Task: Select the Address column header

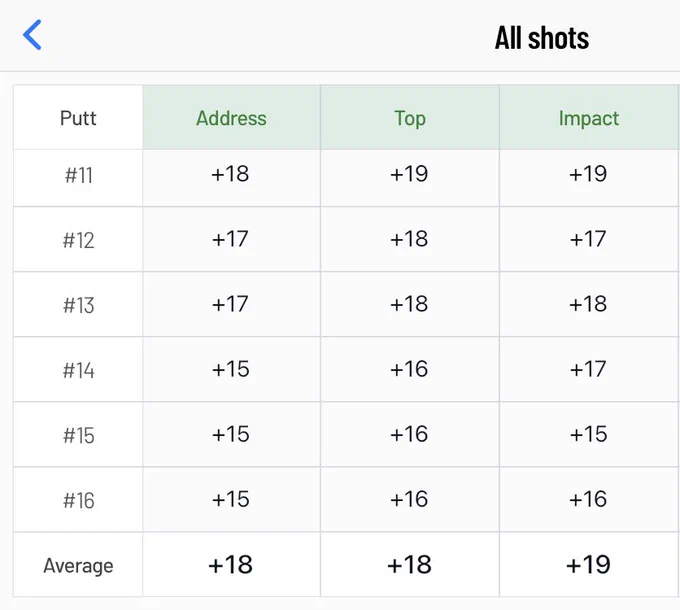Action: [x=232, y=118]
